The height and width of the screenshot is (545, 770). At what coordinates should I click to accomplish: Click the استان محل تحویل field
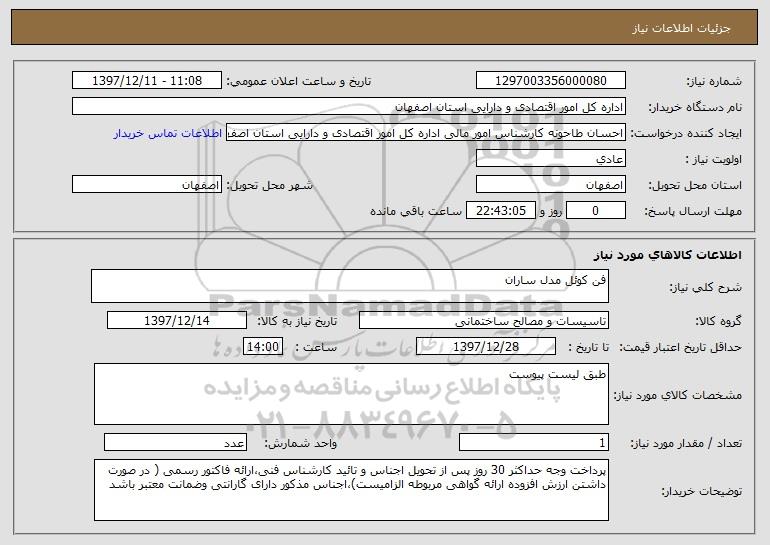551,185
